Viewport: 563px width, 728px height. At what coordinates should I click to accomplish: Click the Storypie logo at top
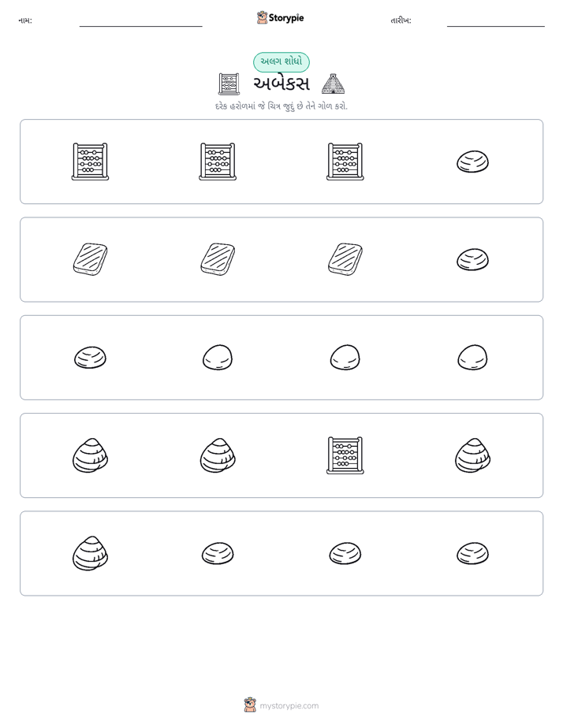(280, 17)
